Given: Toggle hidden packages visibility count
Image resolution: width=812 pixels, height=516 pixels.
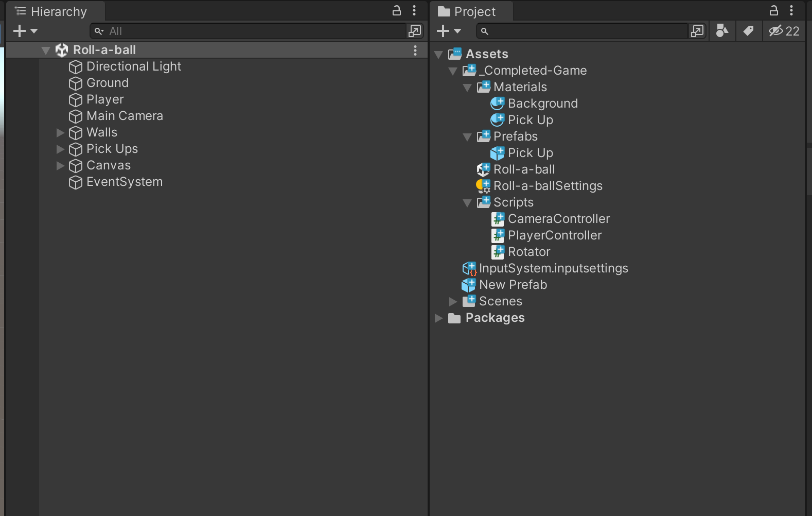Looking at the screenshot, I should pos(784,31).
